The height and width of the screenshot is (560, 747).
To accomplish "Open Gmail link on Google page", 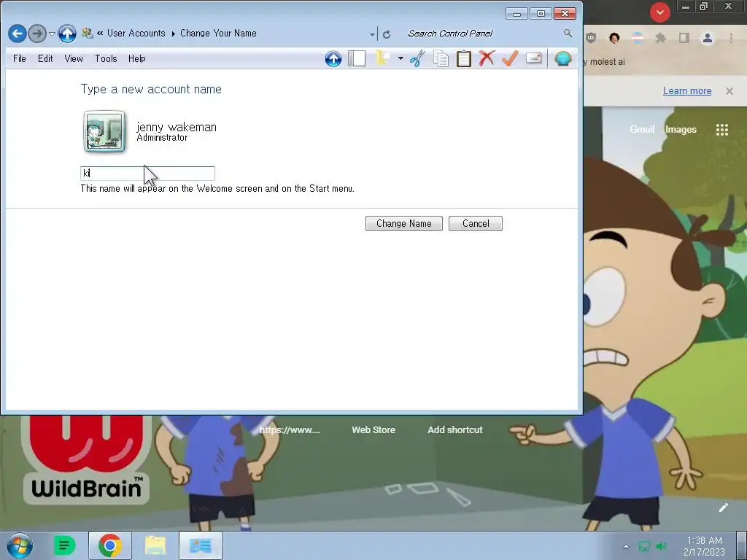I will (x=642, y=130).
